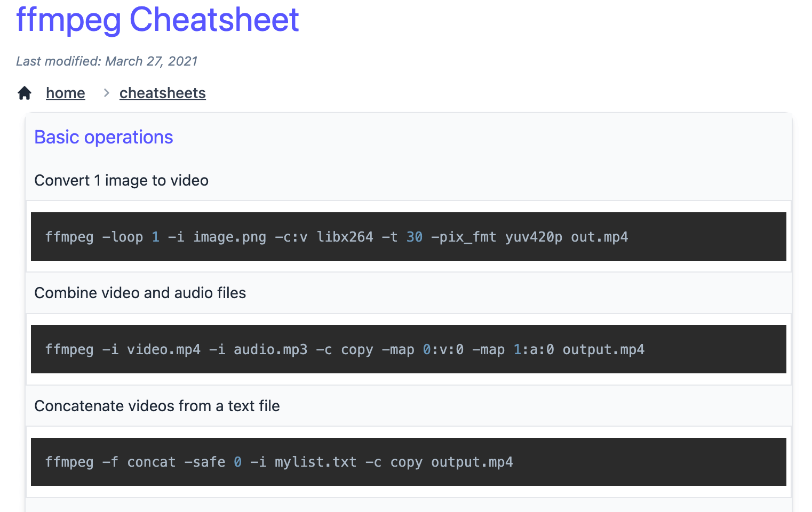Click the Concatenate videos from text file label
Image resolution: width=812 pixels, height=512 pixels.
pyautogui.click(x=157, y=406)
